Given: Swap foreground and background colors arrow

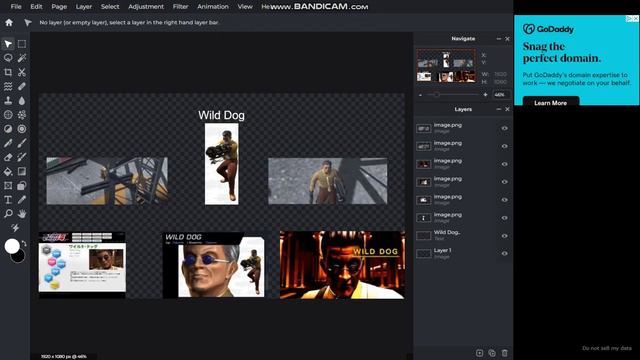Looking at the screenshot, I should click(24, 243).
